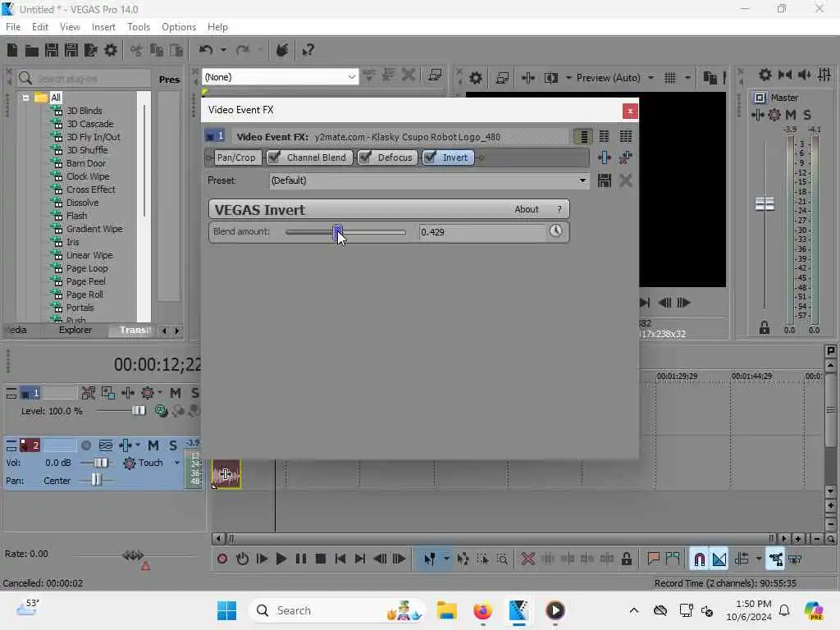This screenshot has width=840, height=630.
Task: Click Master volume fader
Action: 765,203
